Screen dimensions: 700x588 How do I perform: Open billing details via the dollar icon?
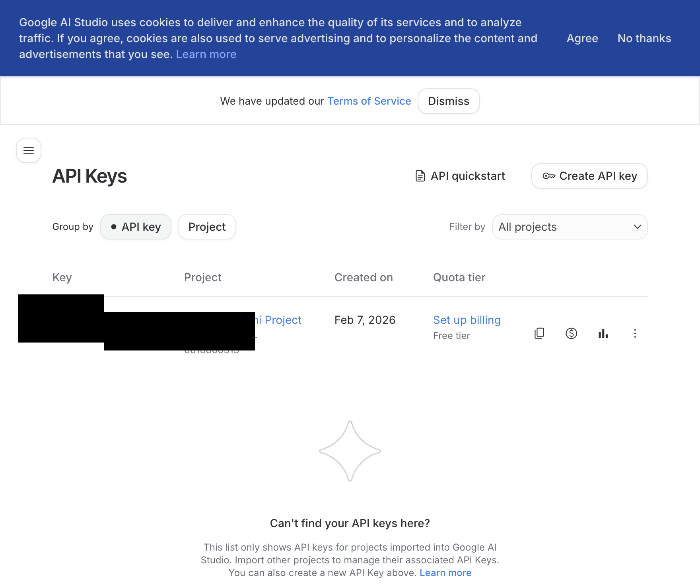(x=571, y=333)
